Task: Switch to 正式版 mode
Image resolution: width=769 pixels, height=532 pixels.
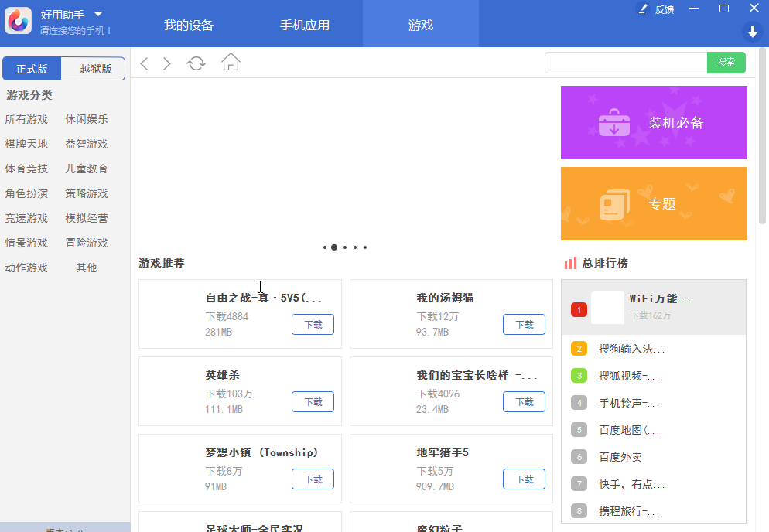Action: [32, 69]
